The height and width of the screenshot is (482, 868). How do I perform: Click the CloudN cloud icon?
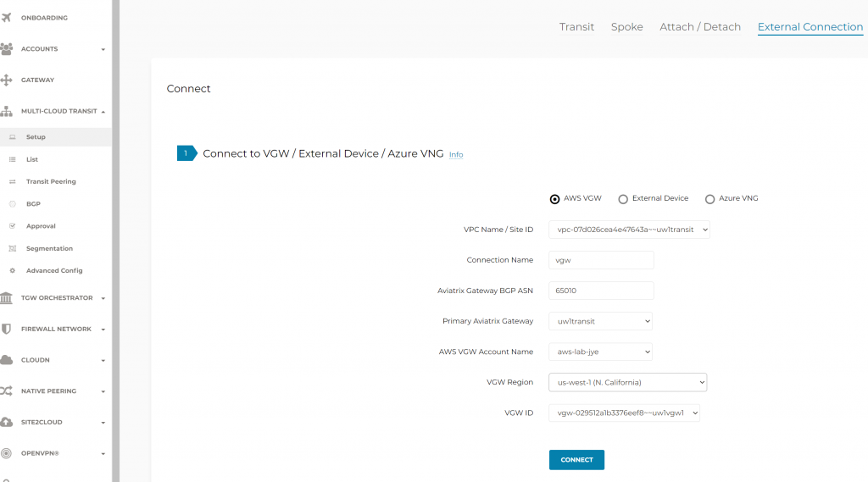(x=6, y=360)
